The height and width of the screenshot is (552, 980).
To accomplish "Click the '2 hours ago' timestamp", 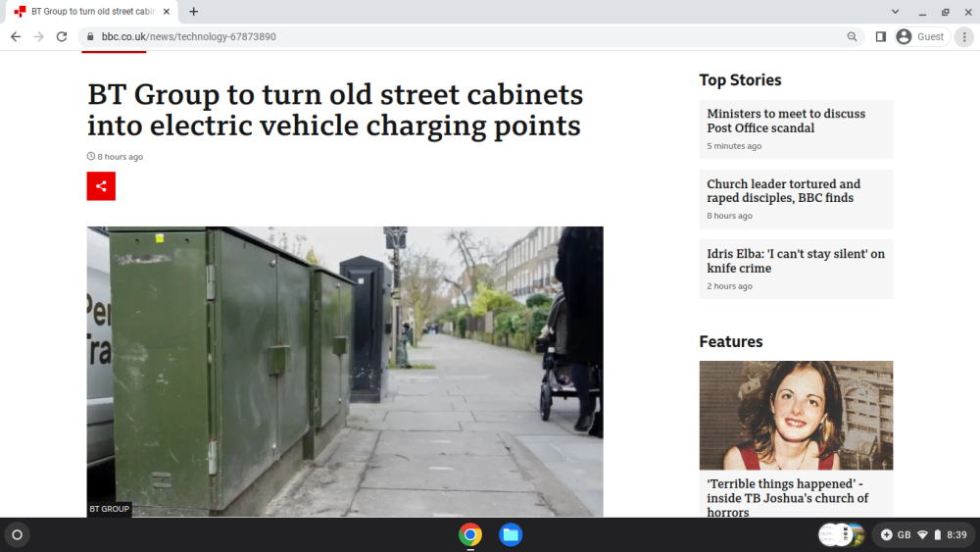I will [729, 286].
